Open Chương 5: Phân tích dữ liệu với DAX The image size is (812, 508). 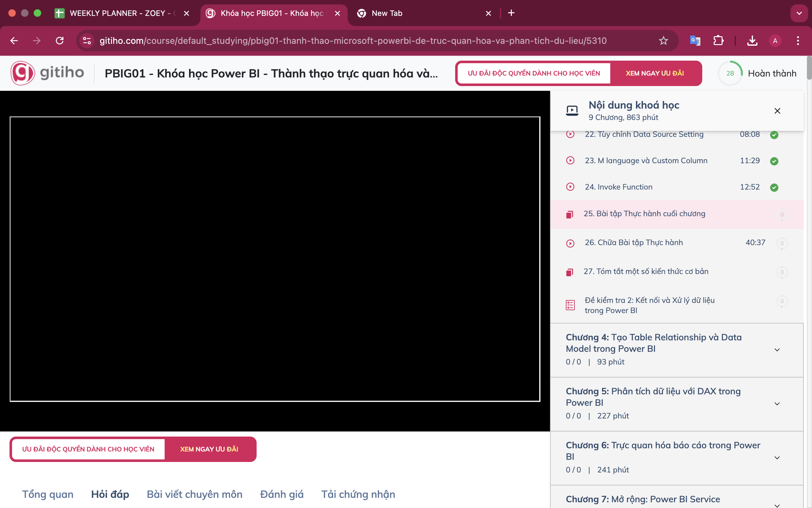tap(653, 397)
